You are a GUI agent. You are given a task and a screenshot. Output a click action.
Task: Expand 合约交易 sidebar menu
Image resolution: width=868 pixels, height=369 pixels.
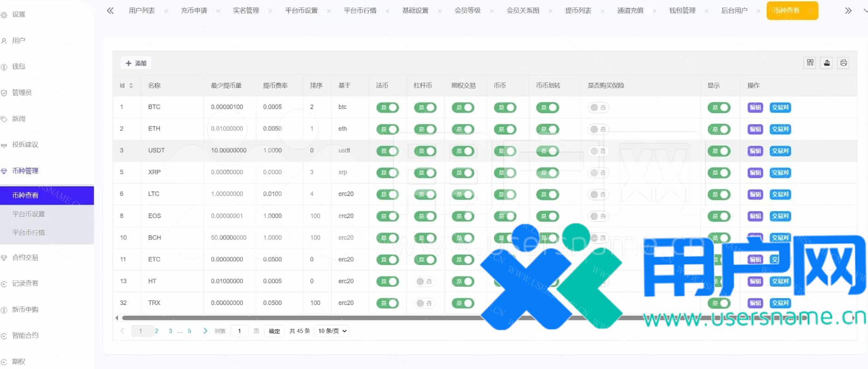click(25, 258)
